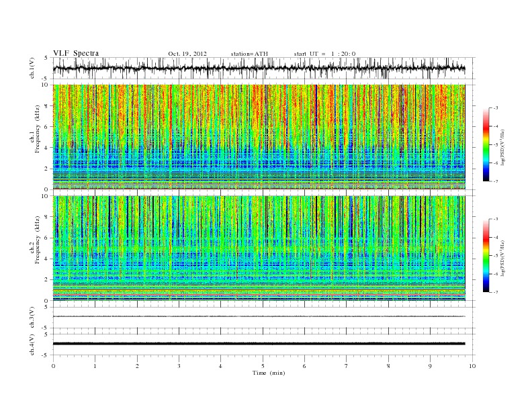Image resolution: width=532 pixels, height=411 pixels.
Task: Click the "3" tick on the time axis
Action: 179,366
